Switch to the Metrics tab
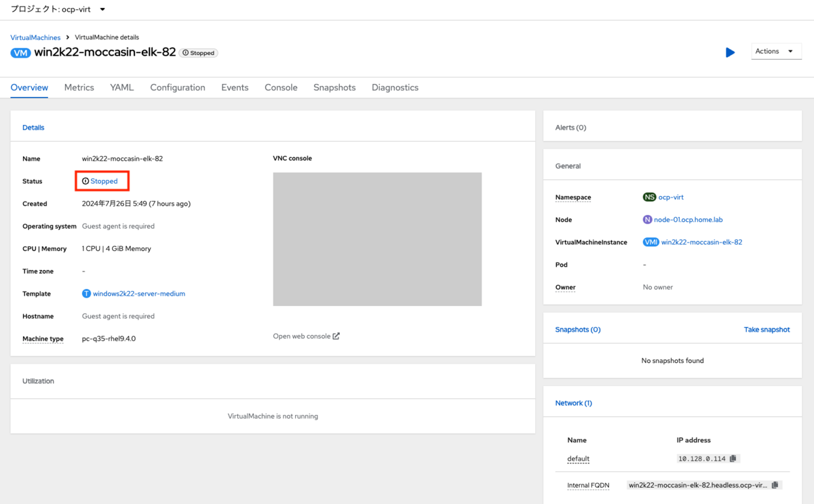Screen dimensions: 814x504 click(79, 88)
